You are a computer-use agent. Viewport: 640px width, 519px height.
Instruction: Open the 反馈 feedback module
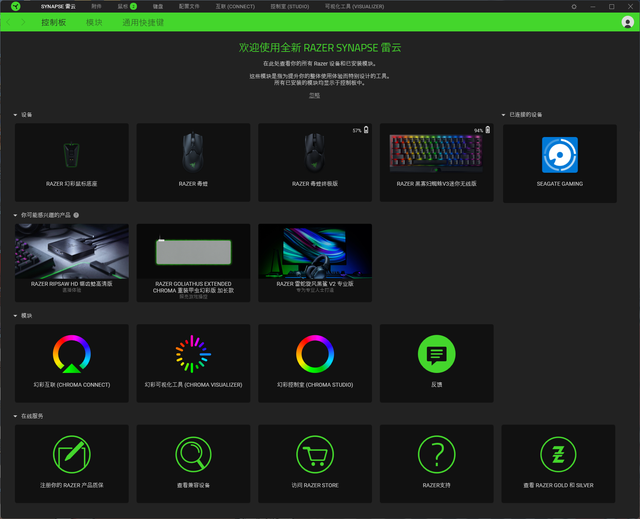point(437,363)
